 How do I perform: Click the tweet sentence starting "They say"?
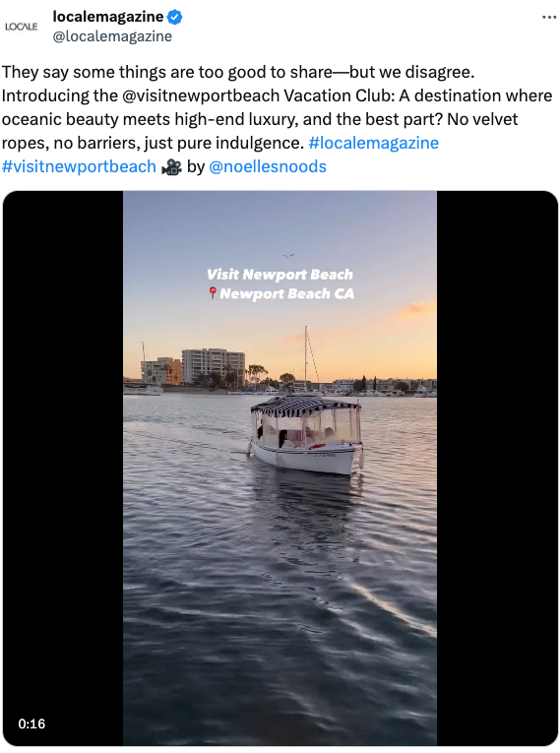[238, 72]
